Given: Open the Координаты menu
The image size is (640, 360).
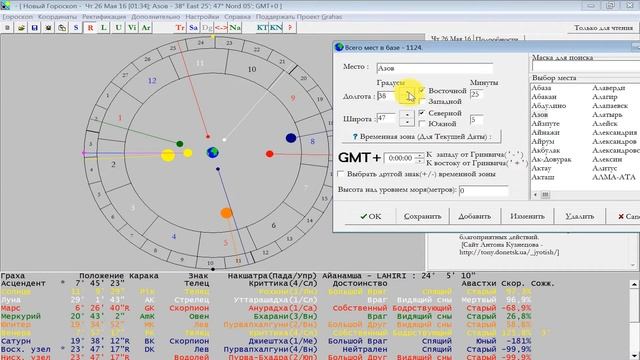Looking at the screenshot, I should point(57,17).
